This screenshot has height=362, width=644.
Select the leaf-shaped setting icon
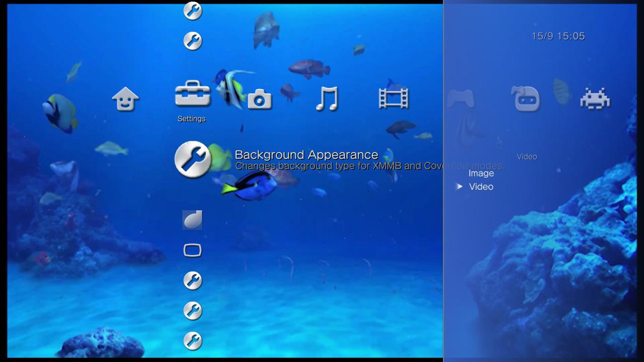192,220
